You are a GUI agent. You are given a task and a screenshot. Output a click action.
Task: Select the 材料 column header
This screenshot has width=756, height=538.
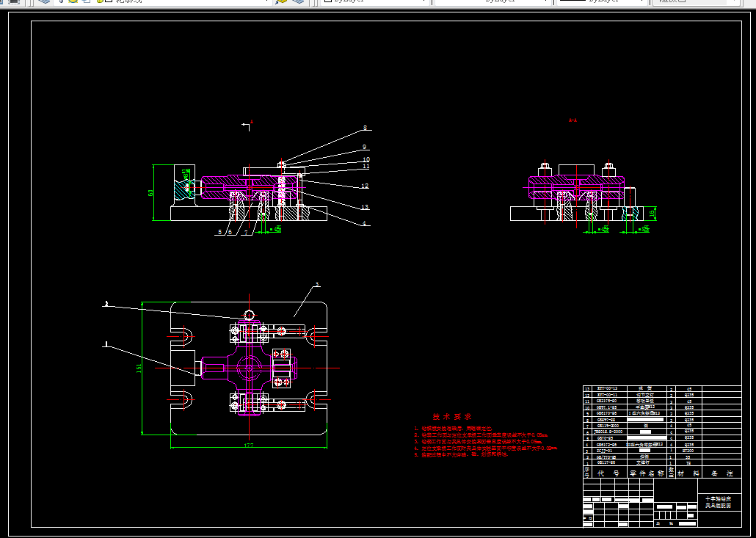(x=688, y=473)
